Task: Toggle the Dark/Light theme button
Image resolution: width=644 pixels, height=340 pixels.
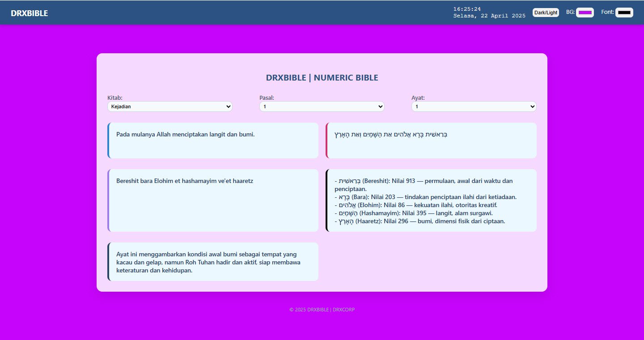Action: pos(546,13)
